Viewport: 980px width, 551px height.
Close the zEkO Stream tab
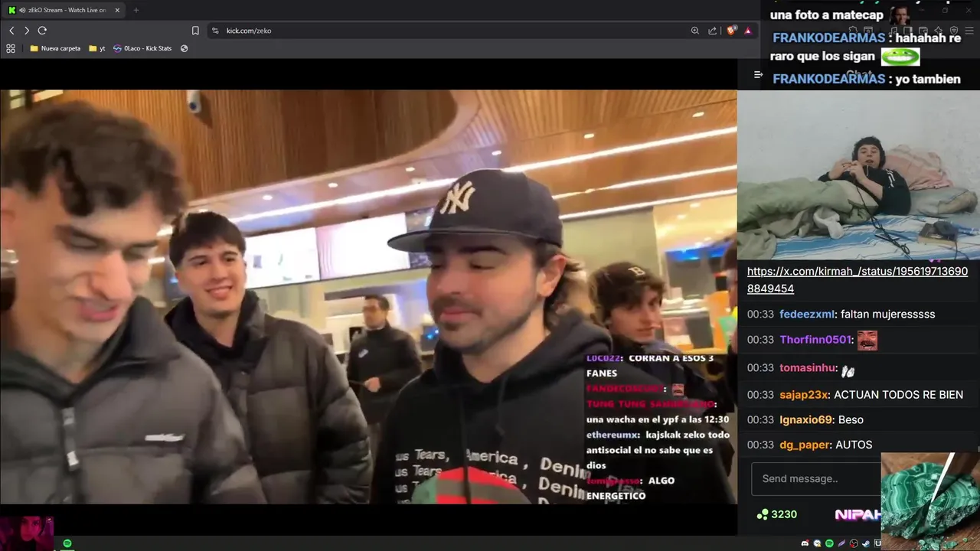tap(117, 10)
